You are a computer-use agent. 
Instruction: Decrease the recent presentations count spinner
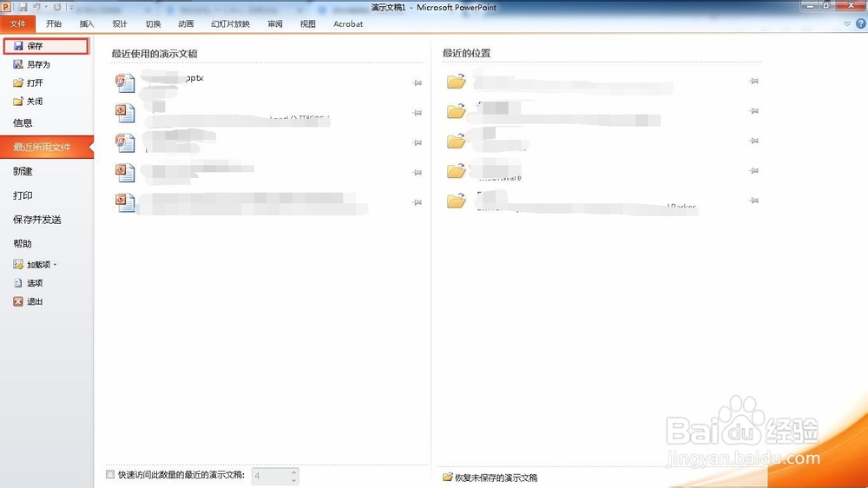[x=294, y=479]
